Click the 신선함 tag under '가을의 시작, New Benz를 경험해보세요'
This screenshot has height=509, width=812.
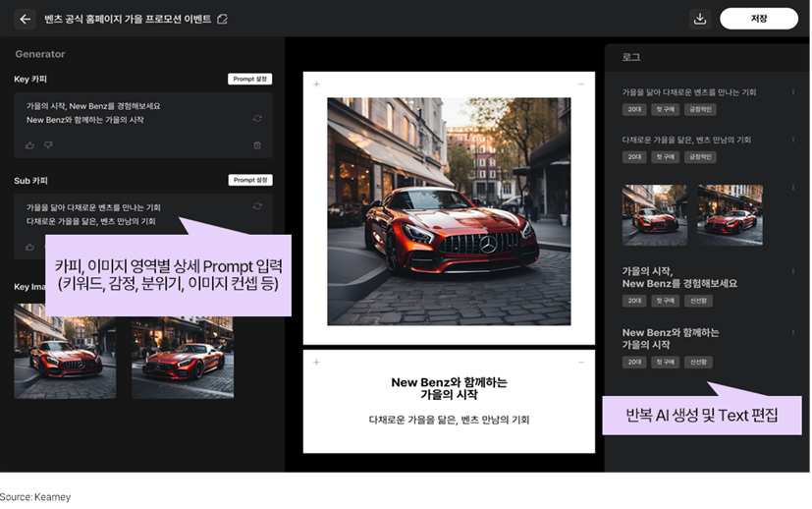click(698, 301)
